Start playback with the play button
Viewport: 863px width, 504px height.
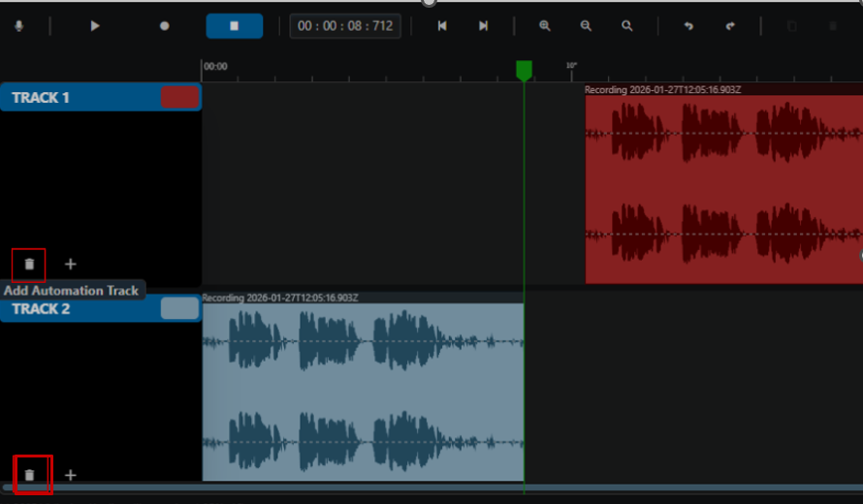pyautogui.click(x=95, y=26)
